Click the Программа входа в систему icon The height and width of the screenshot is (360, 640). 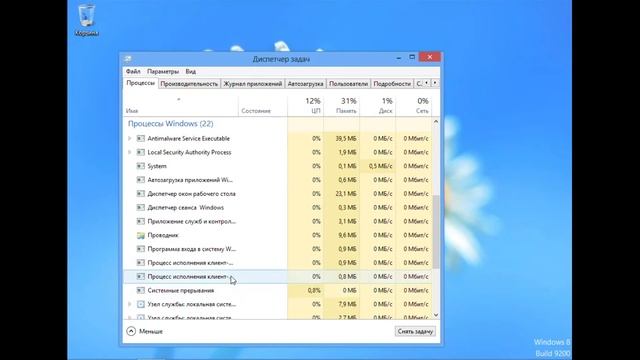tap(140, 249)
